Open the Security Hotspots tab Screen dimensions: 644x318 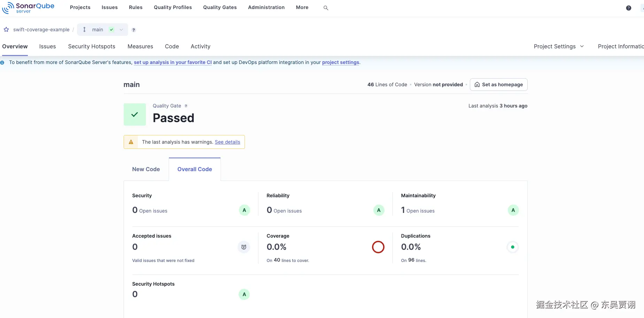(x=92, y=46)
